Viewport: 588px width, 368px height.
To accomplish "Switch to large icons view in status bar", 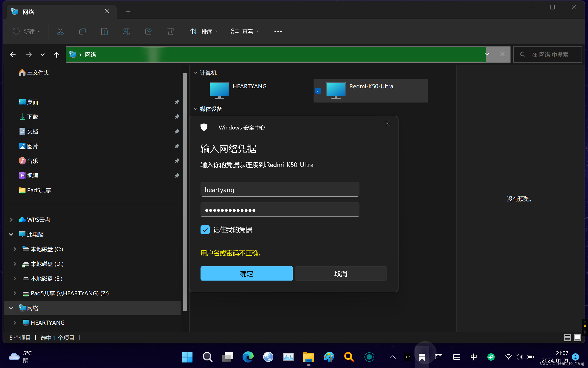I will click(x=578, y=338).
